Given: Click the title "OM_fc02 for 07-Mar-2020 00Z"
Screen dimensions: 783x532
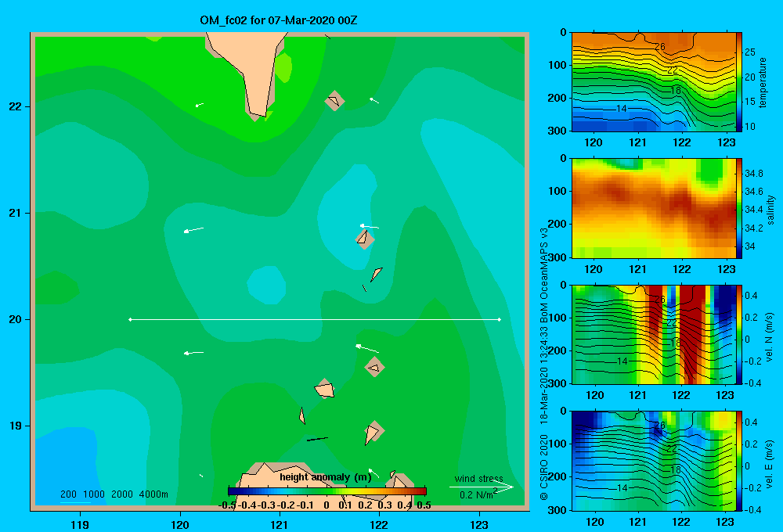Looking at the screenshot, I should [x=278, y=20].
